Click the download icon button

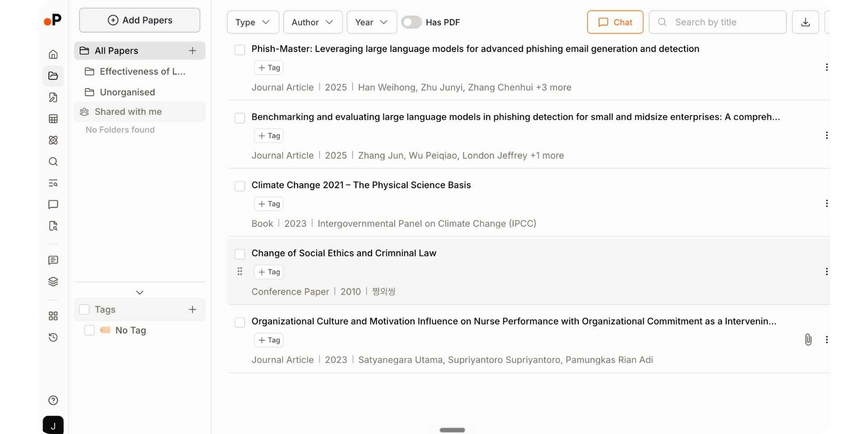pos(805,22)
